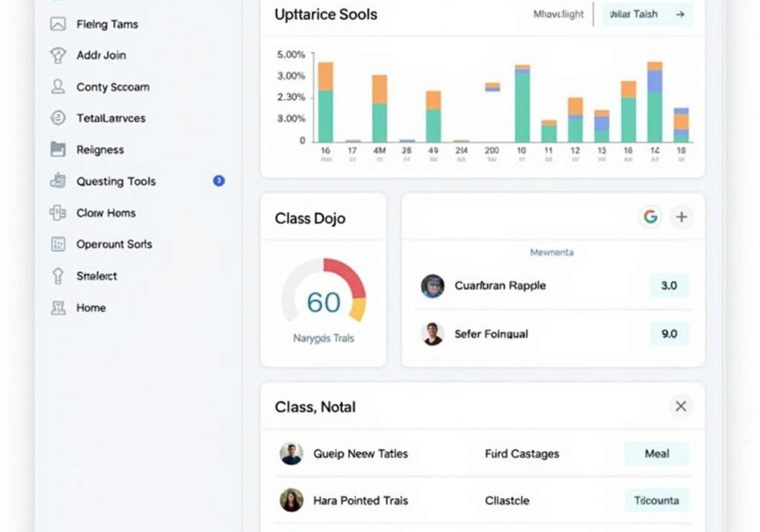
Task: Click the badge on Questing Tools
Action: (219, 180)
